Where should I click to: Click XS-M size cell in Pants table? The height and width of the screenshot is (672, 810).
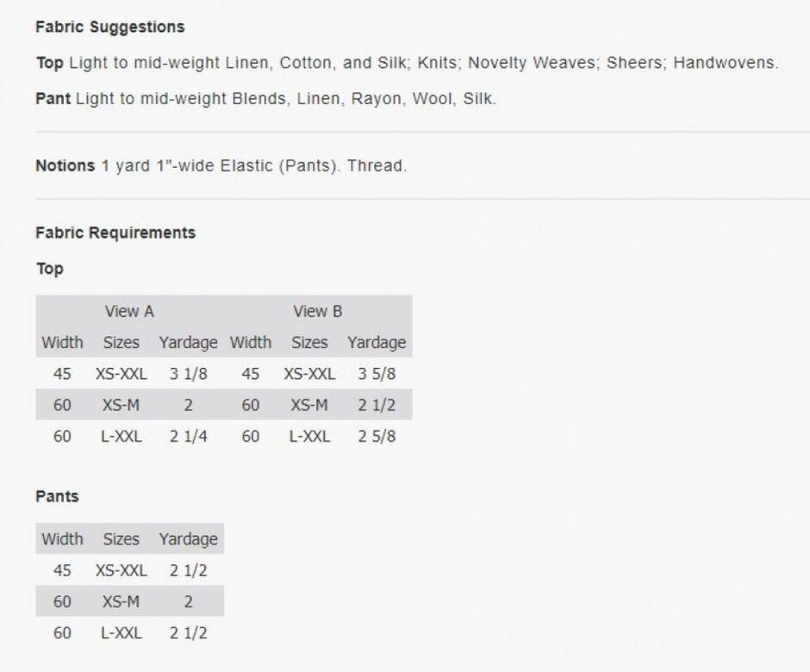click(121, 601)
